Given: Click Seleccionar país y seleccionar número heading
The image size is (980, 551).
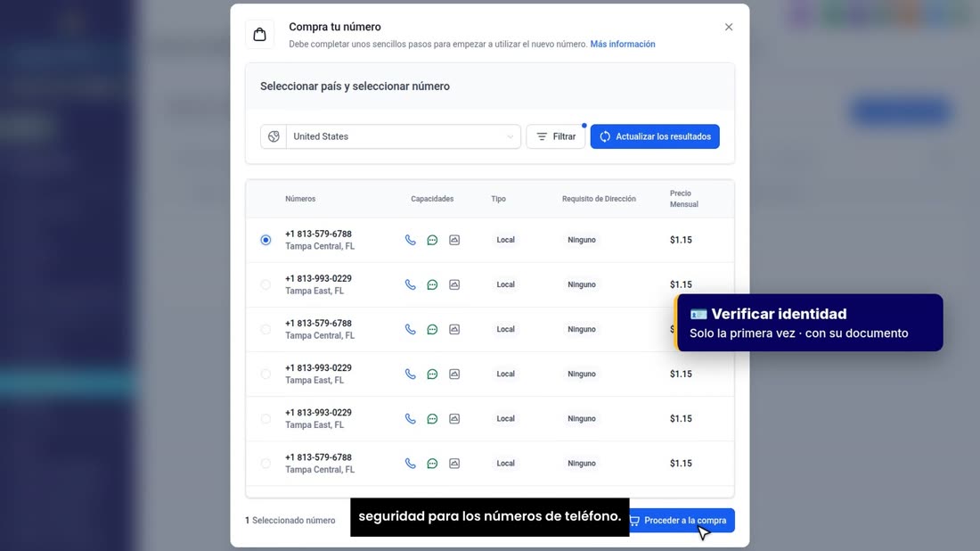Looking at the screenshot, I should coord(355,86).
